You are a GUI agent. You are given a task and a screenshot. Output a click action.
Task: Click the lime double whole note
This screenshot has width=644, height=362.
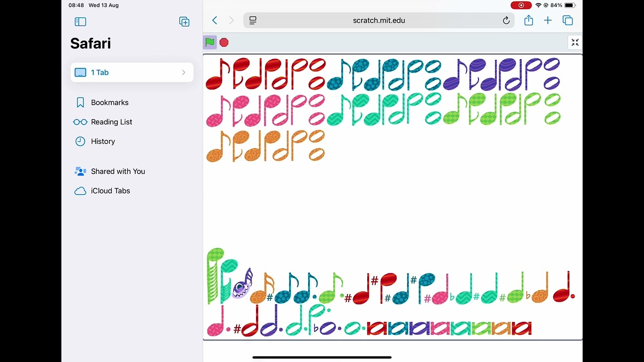(481, 328)
